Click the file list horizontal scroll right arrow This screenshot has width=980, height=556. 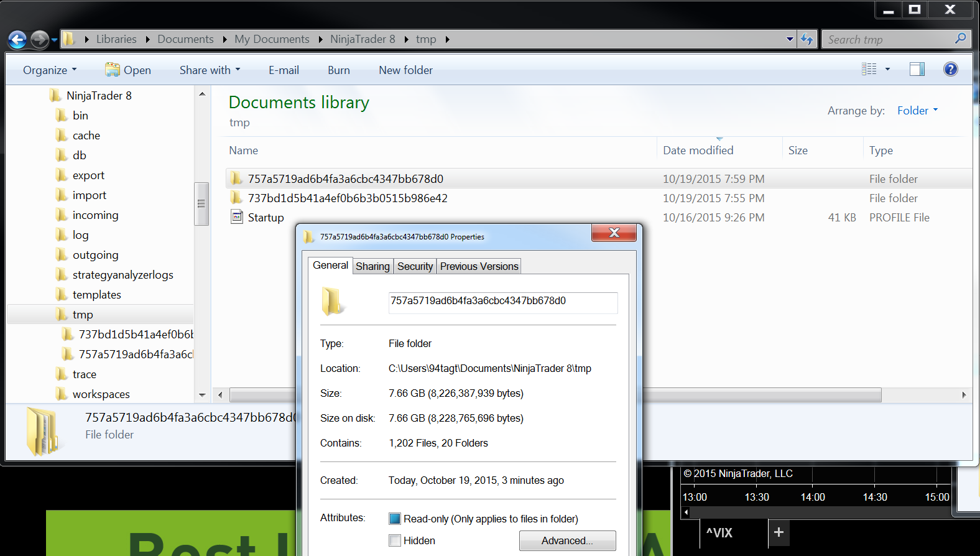click(x=964, y=395)
